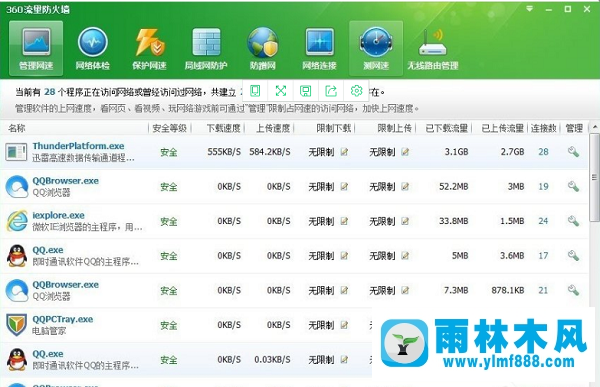The width and height of the screenshot is (600, 387).
Task: Select the iexplore.exe process name
Action: [59, 215]
